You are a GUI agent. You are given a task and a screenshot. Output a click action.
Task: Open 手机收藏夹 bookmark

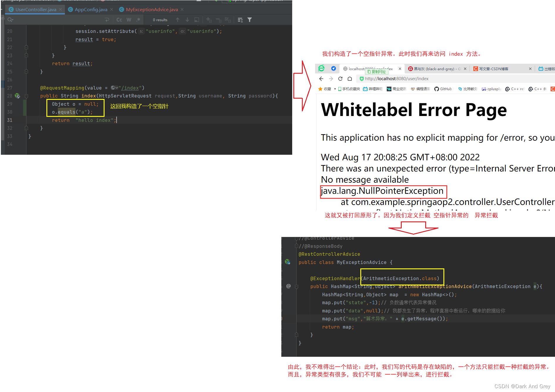tap(349, 89)
